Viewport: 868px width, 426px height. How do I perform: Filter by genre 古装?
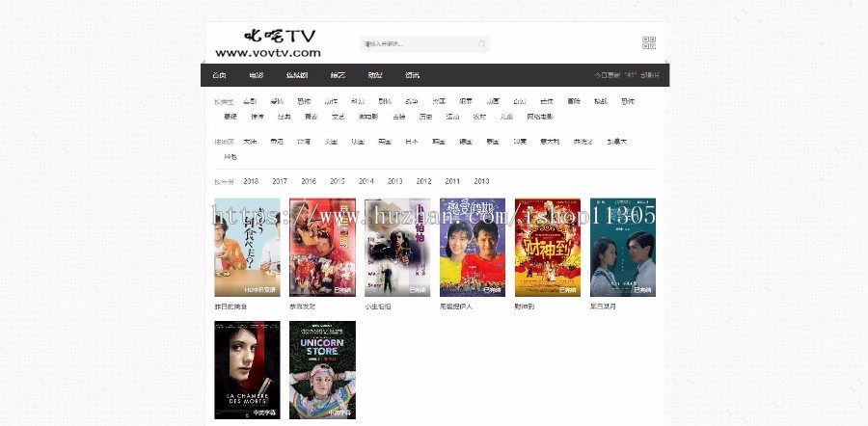(x=398, y=117)
